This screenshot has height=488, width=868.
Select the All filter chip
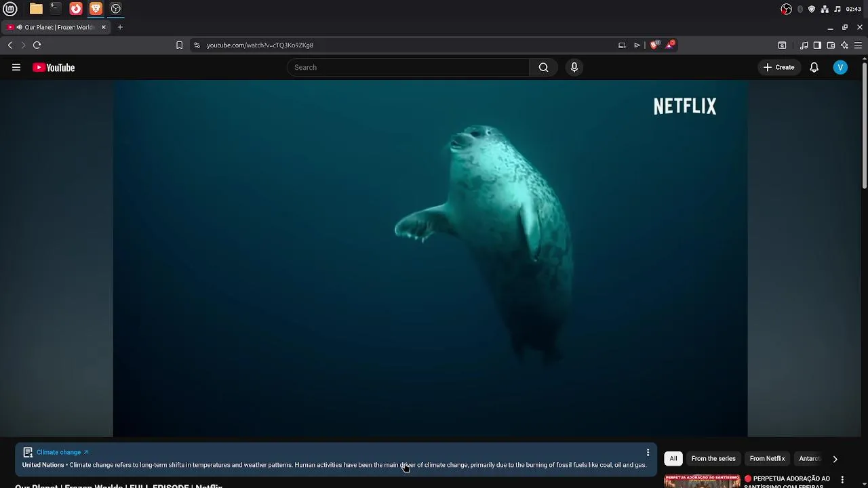[x=673, y=459]
